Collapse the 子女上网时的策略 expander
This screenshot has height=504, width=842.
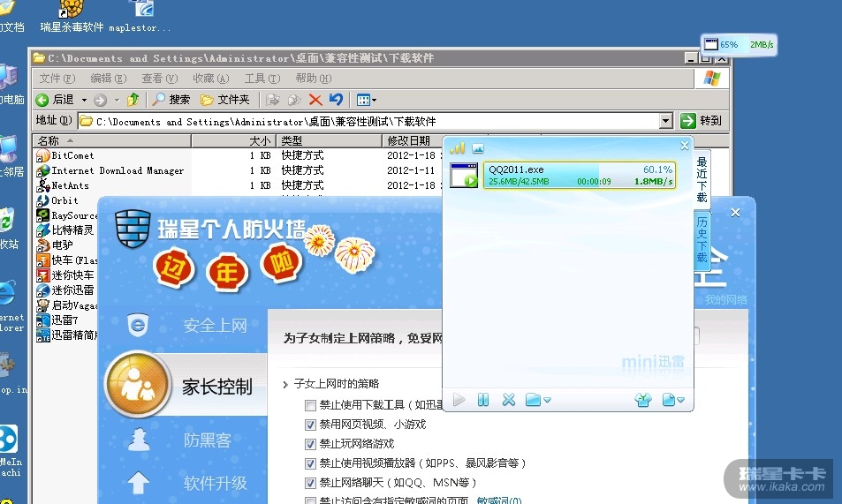click(x=285, y=384)
